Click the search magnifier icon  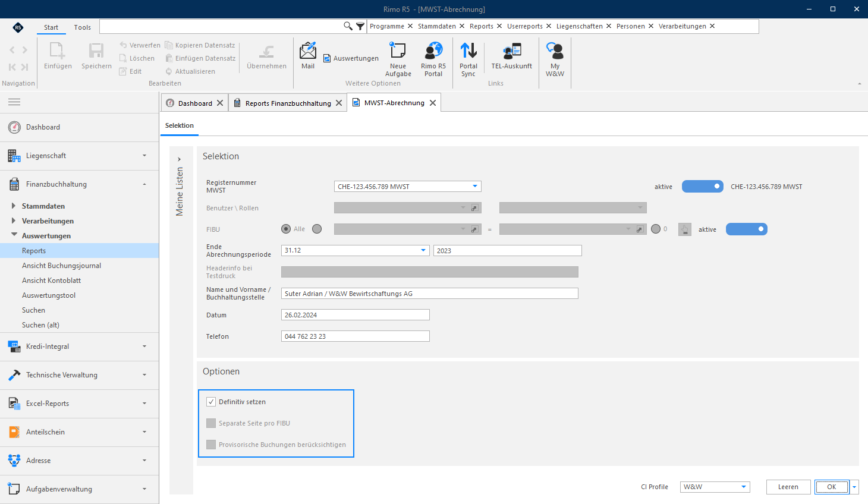click(348, 26)
